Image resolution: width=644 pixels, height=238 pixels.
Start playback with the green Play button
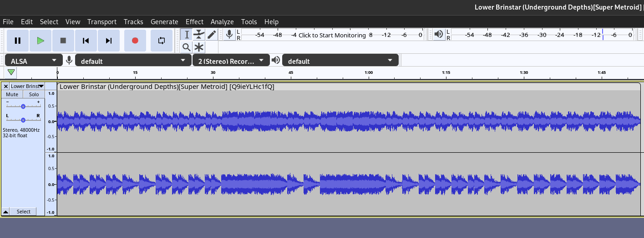point(41,41)
